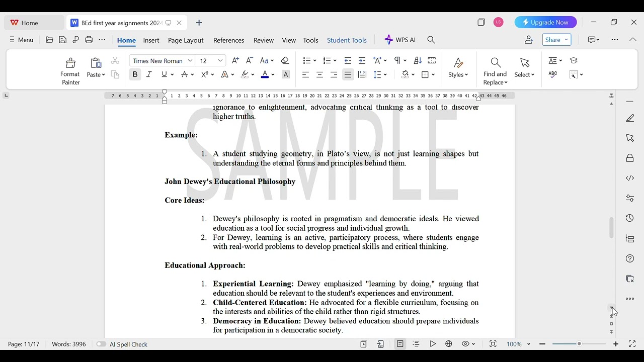Switch to the Insert tab

tap(151, 40)
